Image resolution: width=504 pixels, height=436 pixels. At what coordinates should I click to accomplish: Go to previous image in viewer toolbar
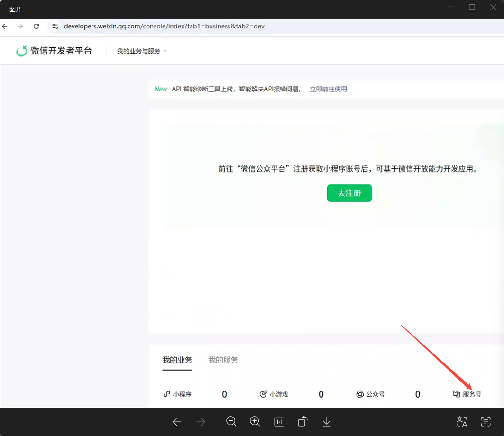pyautogui.click(x=177, y=422)
